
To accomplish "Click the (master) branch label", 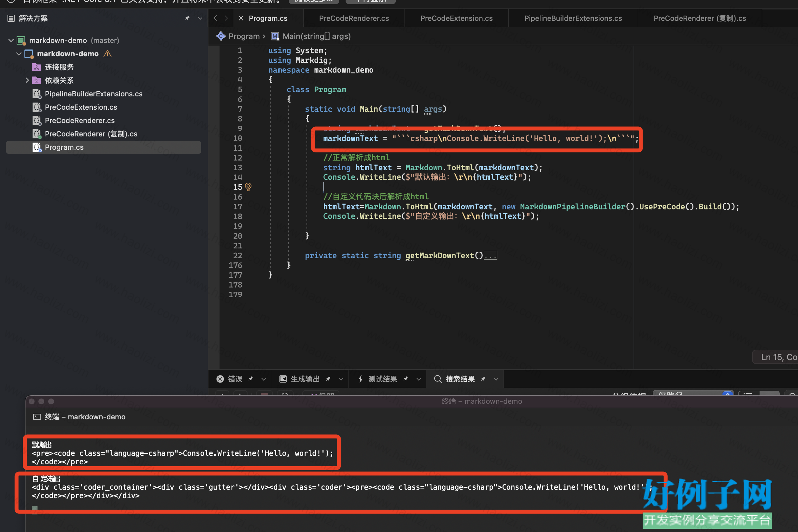I will [105, 40].
